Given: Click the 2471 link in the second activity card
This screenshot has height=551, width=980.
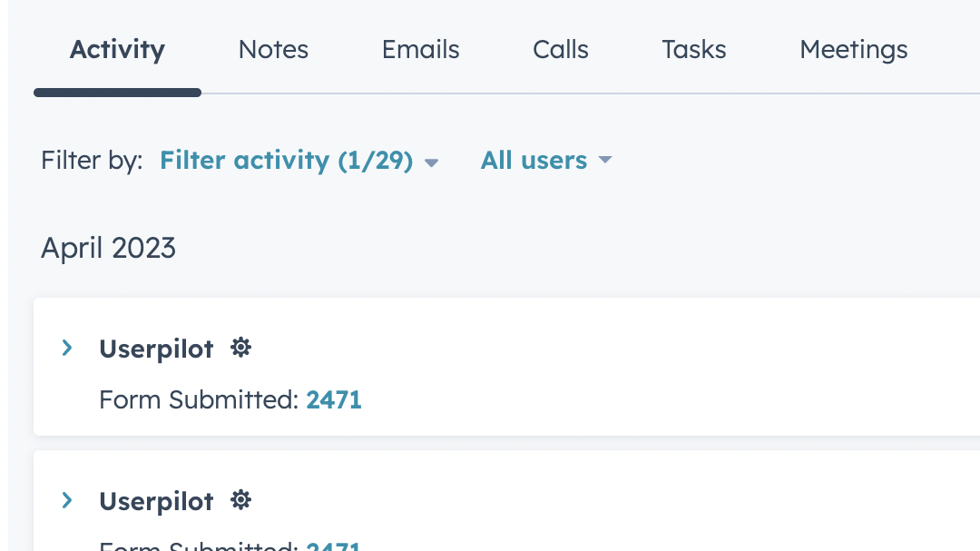Looking at the screenshot, I should tap(334, 546).
